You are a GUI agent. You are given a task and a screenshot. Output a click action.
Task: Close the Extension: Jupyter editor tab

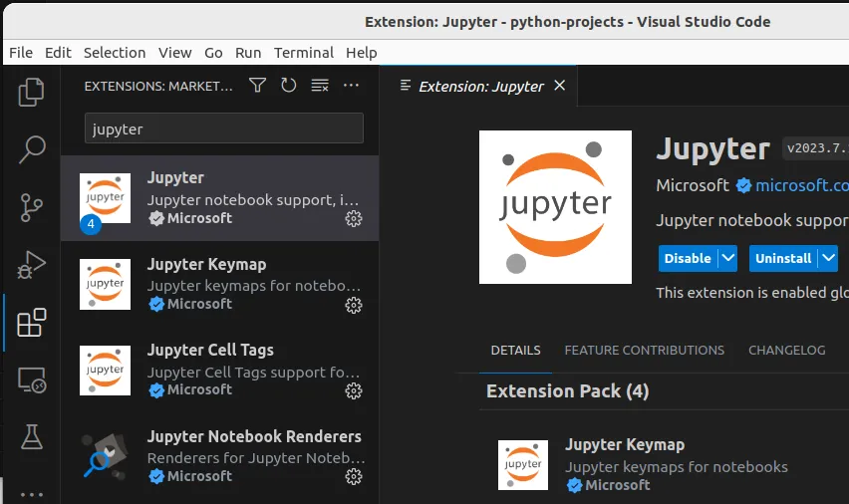click(559, 86)
